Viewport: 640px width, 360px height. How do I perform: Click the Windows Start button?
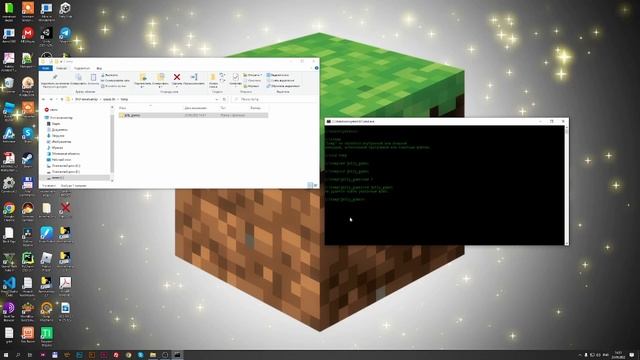coord(6,355)
